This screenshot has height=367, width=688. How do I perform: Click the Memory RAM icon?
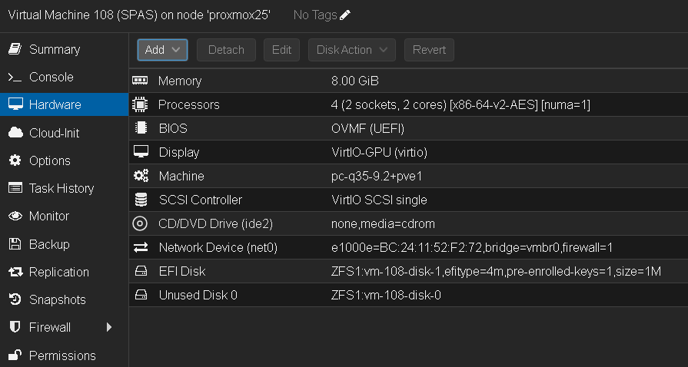click(140, 80)
